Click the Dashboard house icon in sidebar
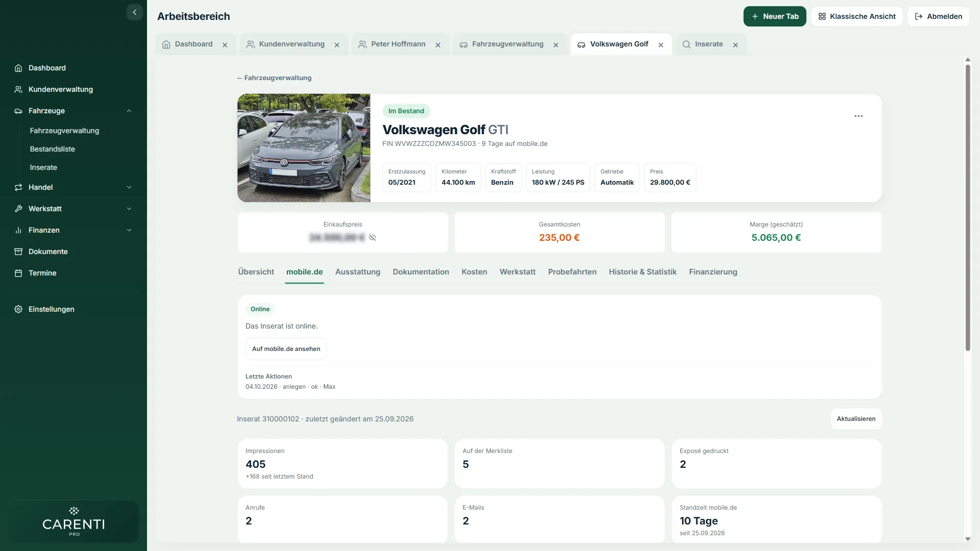This screenshot has width=980, height=551. click(x=18, y=68)
